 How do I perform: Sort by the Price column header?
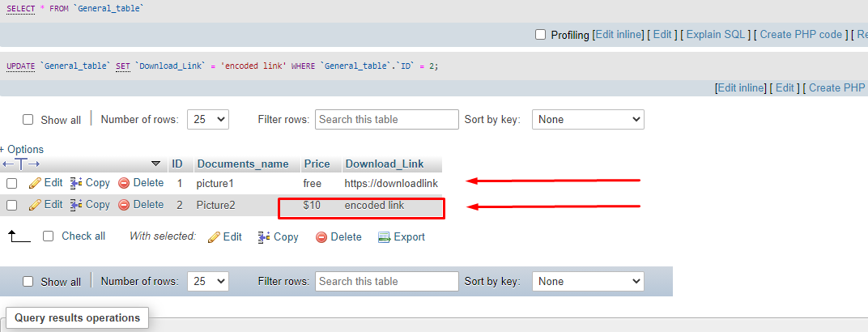click(x=317, y=164)
